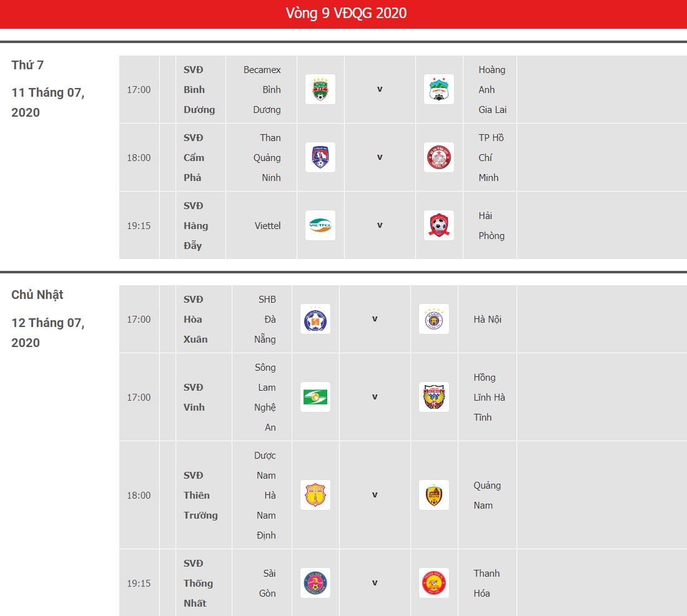
Task: Select the TP Hồ Chí Minh club badge
Action: pyautogui.click(x=439, y=157)
